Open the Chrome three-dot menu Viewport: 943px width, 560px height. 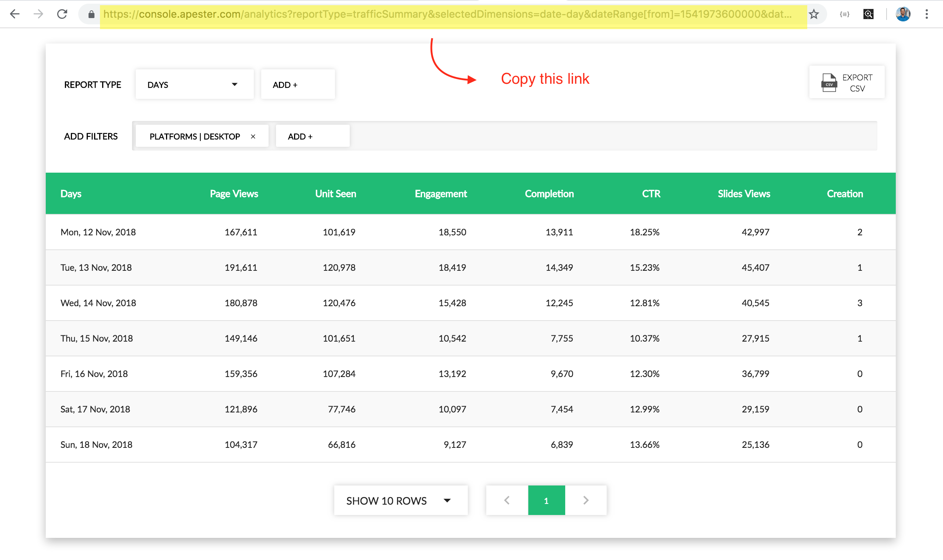point(927,14)
